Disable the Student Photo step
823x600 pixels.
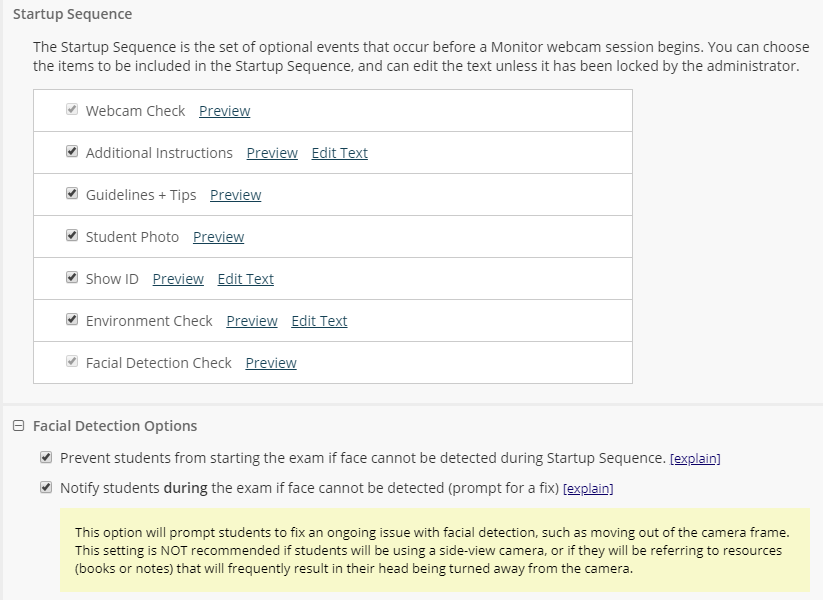click(x=72, y=236)
